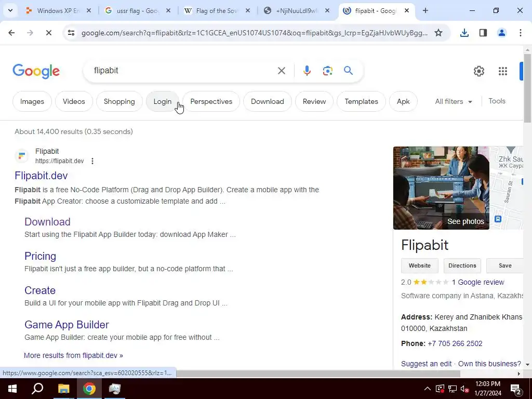Switch to Flag of the Soviet tab
The width and height of the screenshot is (532, 399).
pyautogui.click(x=217, y=10)
